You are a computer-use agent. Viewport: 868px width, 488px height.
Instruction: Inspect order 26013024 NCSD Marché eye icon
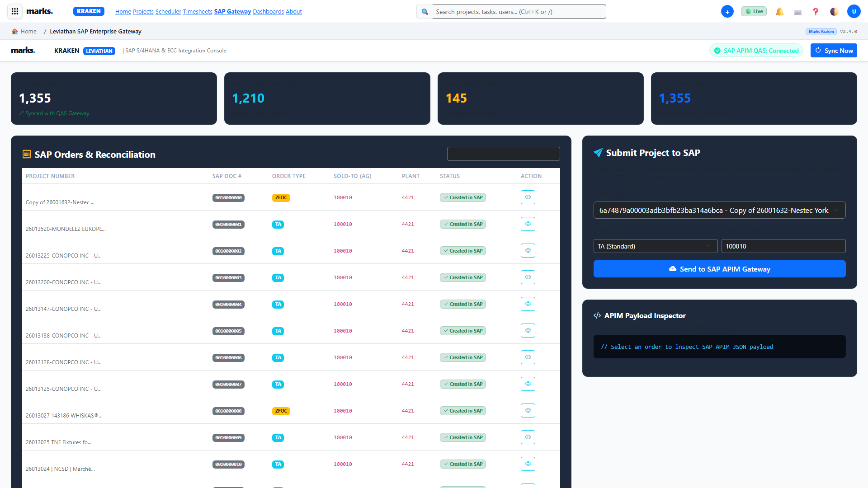tap(528, 464)
